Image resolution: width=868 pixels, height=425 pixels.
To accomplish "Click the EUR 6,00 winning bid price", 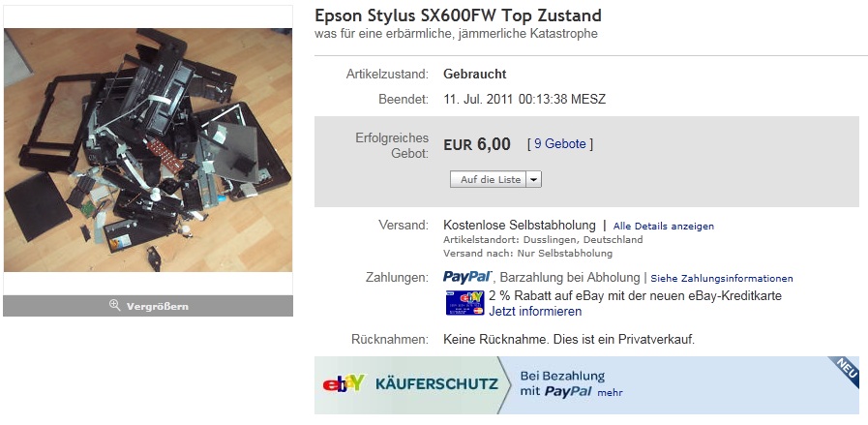I will pos(477,144).
